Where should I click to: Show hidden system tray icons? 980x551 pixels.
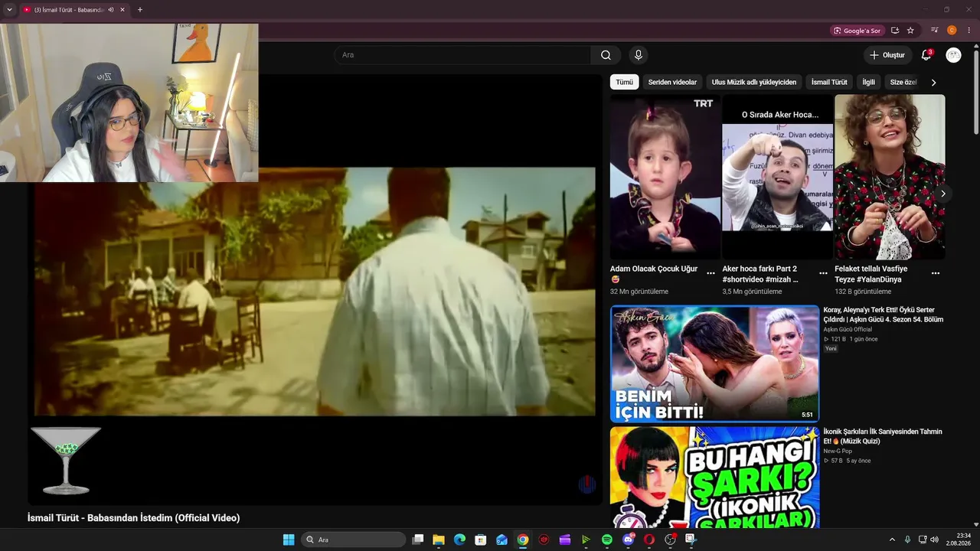tap(892, 540)
